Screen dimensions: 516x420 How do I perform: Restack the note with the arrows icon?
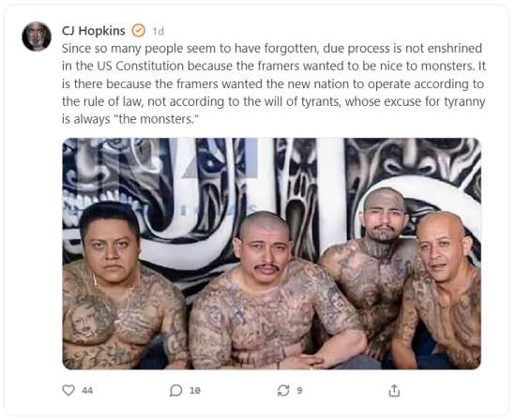[x=283, y=390]
